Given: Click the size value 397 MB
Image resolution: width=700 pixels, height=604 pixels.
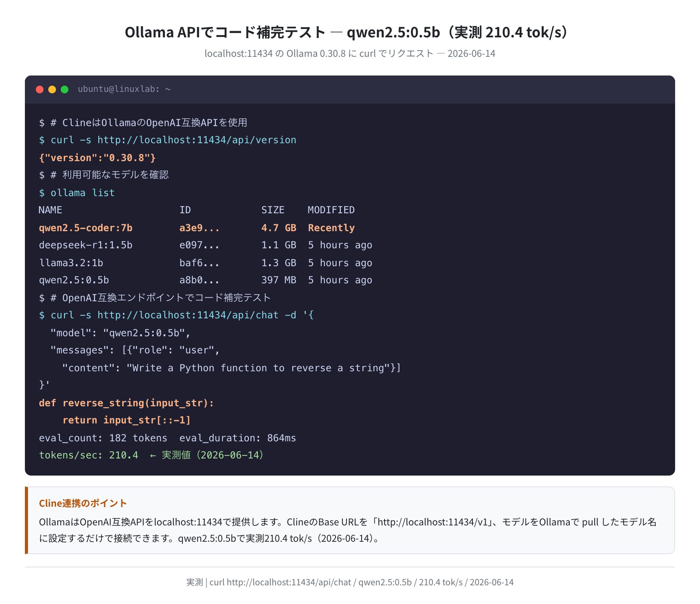Looking at the screenshot, I should tap(279, 280).
